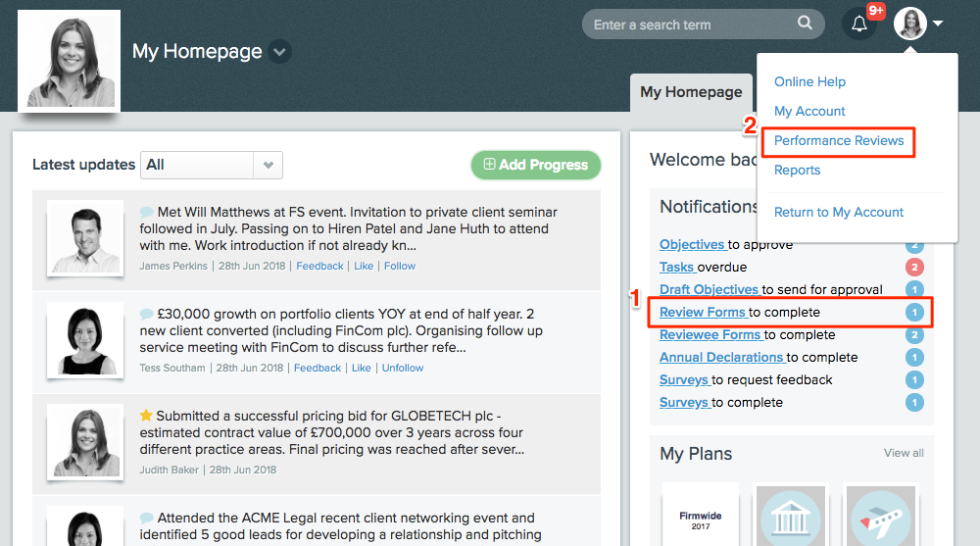The height and width of the screenshot is (546, 980).
Task: Click the count badge for Surveys to complete
Action: (914, 402)
